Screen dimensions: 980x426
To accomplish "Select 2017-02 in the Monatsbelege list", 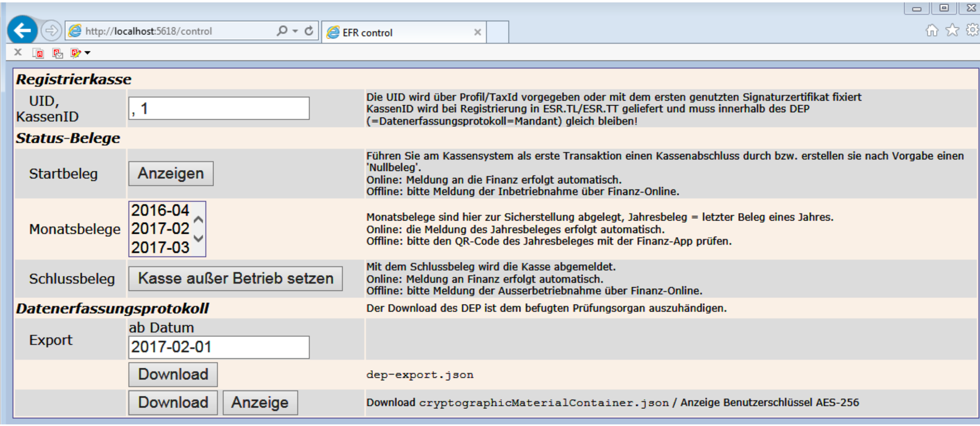I will 160,229.
